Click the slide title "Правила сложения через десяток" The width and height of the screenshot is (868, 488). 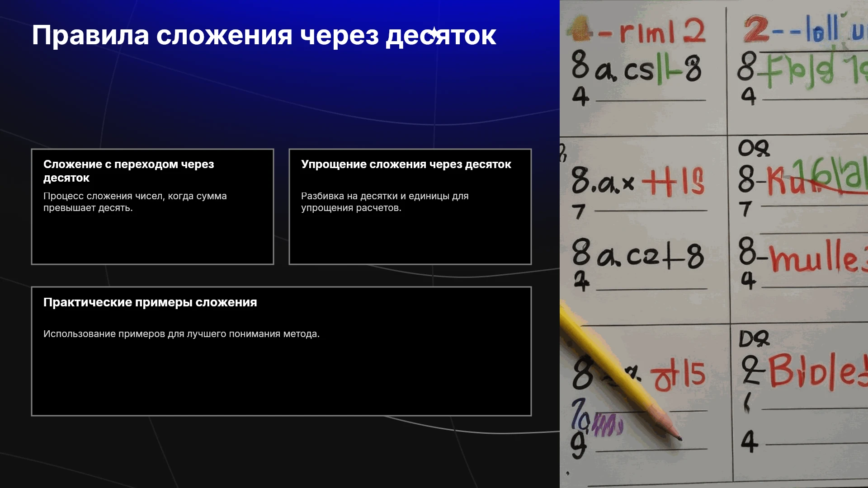click(264, 35)
